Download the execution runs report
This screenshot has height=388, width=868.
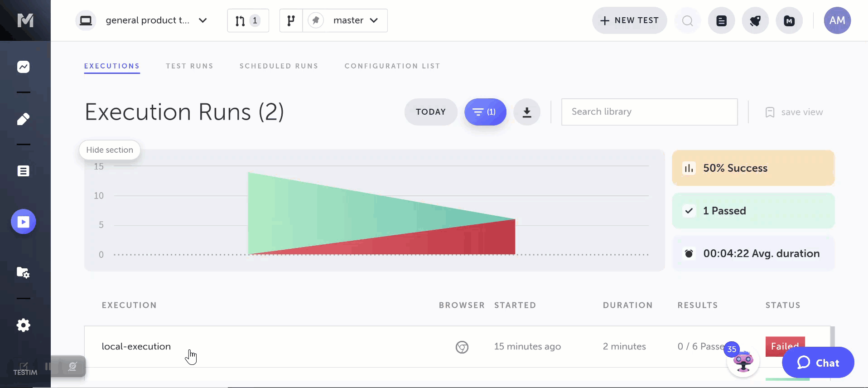click(x=526, y=112)
